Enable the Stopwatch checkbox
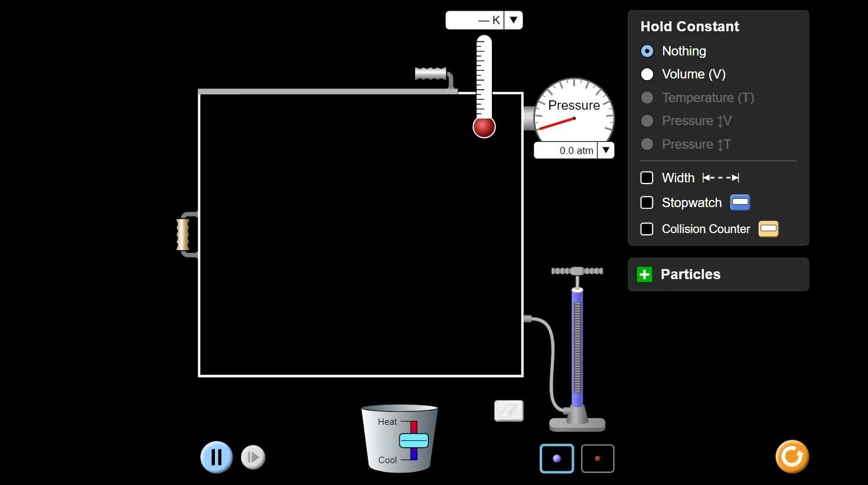Image resolution: width=868 pixels, height=485 pixels. pyautogui.click(x=647, y=202)
